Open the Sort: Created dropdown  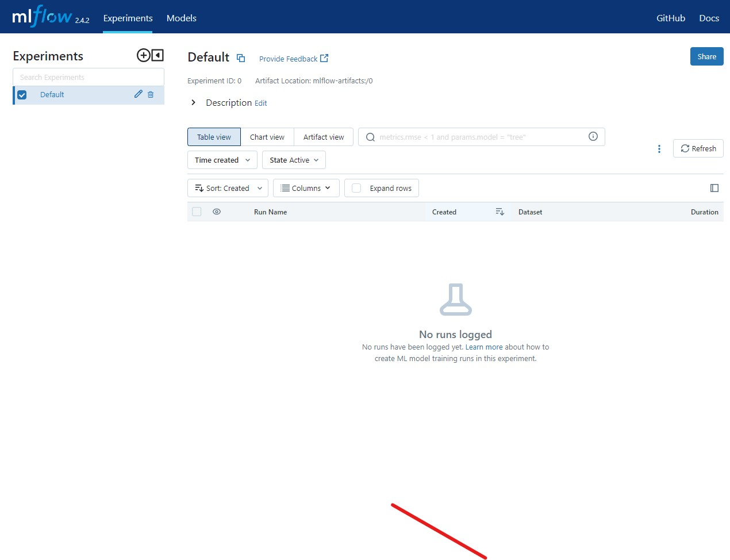(228, 188)
